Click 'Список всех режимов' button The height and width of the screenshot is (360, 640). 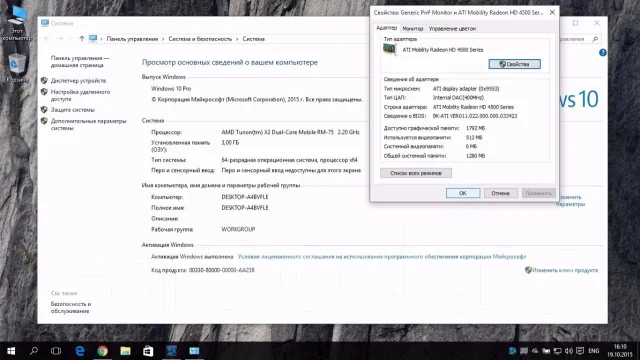tap(416, 173)
